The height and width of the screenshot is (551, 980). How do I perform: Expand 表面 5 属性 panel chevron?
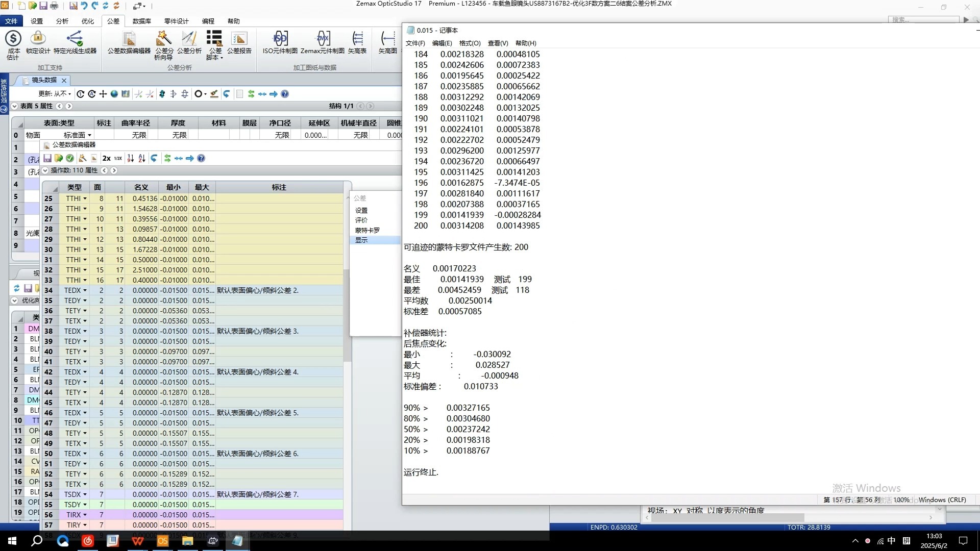pos(14,106)
